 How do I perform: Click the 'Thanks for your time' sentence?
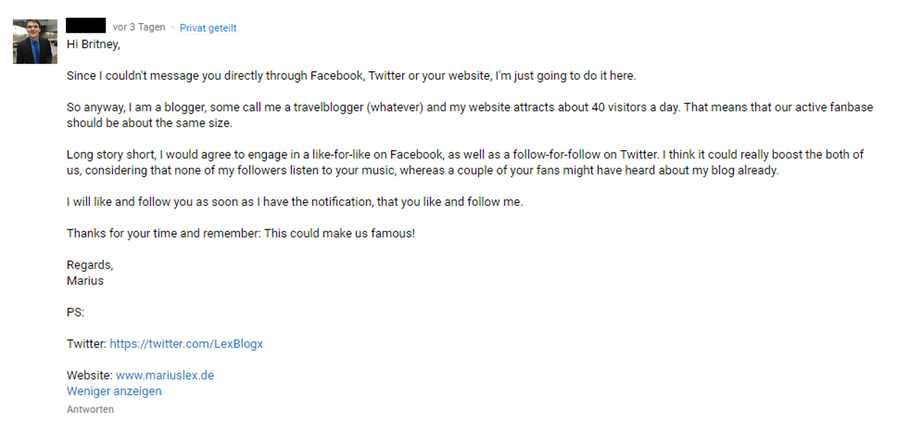coord(240,234)
